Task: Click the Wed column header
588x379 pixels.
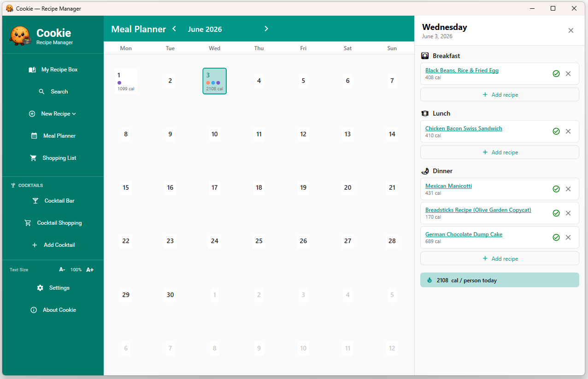Action: [x=214, y=48]
